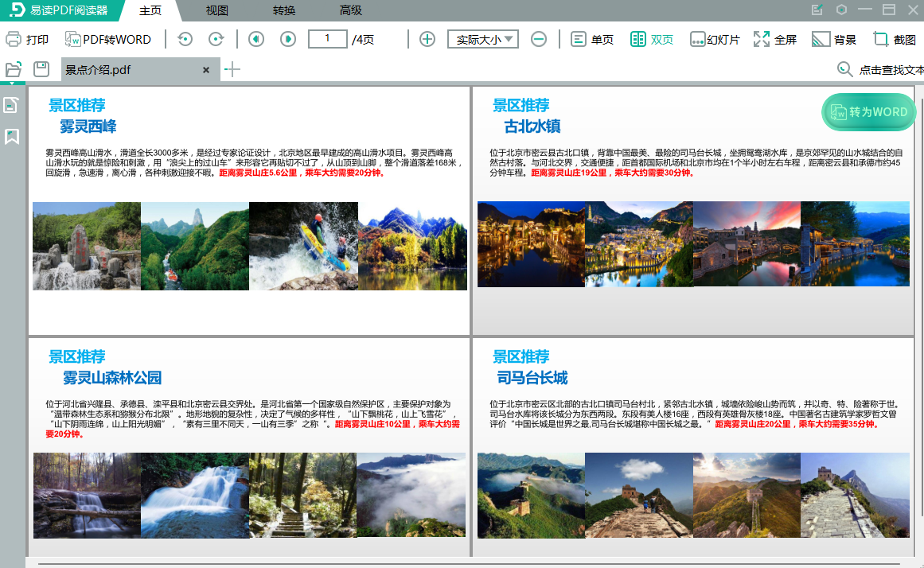Click /4页 total pages label
The image size is (924, 568).
point(363,40)
